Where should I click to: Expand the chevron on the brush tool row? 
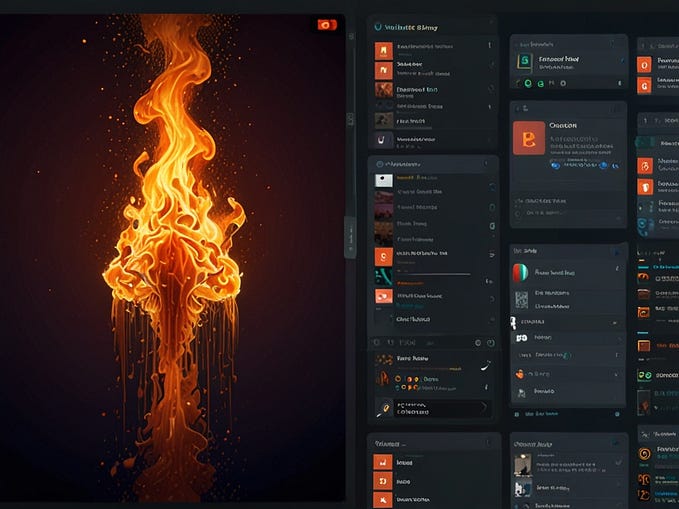point(484,407)
